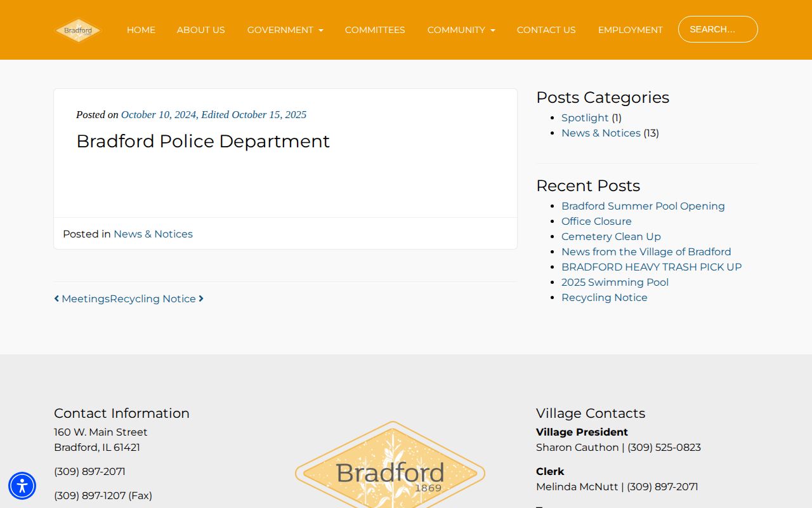This screenshot has height=508, width=812.
Task: Open the COMMITTEES menu item
Action: (375, 30)
